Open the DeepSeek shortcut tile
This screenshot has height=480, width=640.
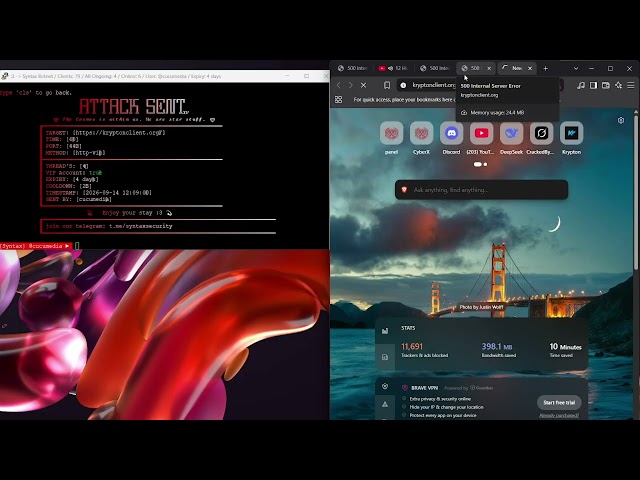(511, 133)
